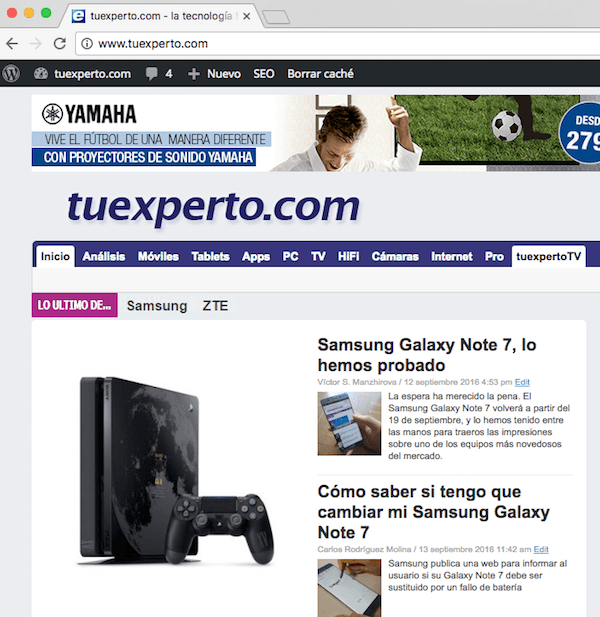Go to the Móviles section
Screen dimensions: 600x617
click(x=158, y=257)
